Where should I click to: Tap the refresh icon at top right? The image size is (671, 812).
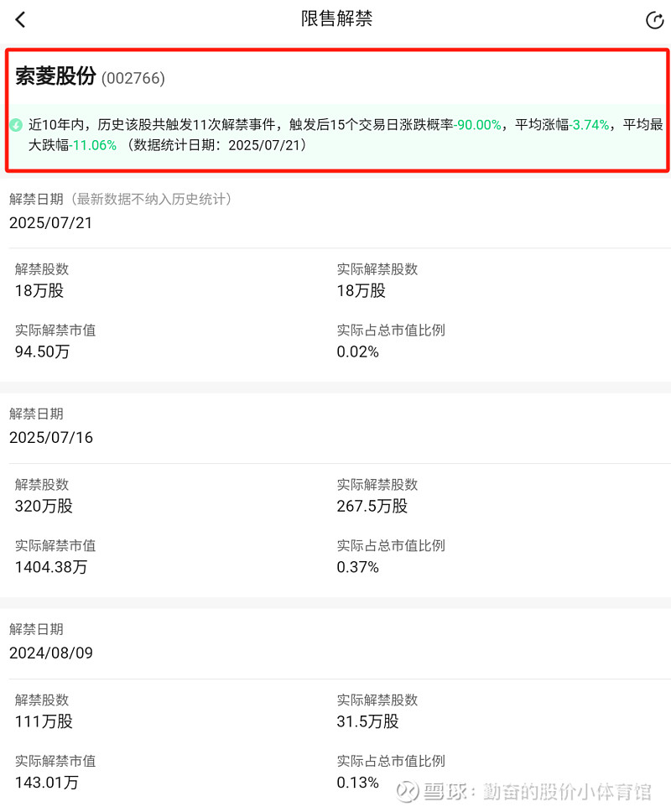pos(654,20)
